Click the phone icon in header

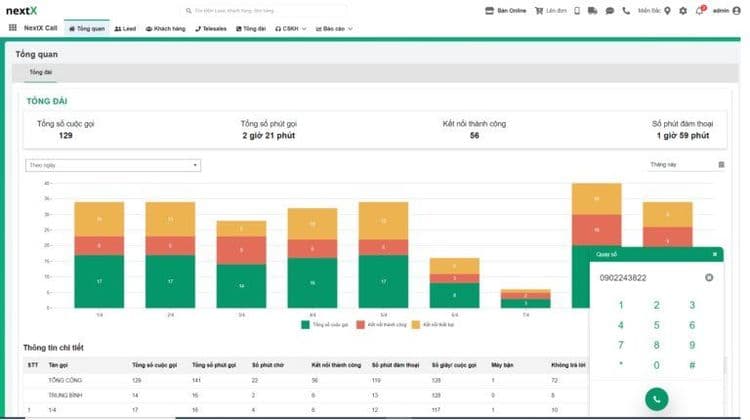[626, 11]
